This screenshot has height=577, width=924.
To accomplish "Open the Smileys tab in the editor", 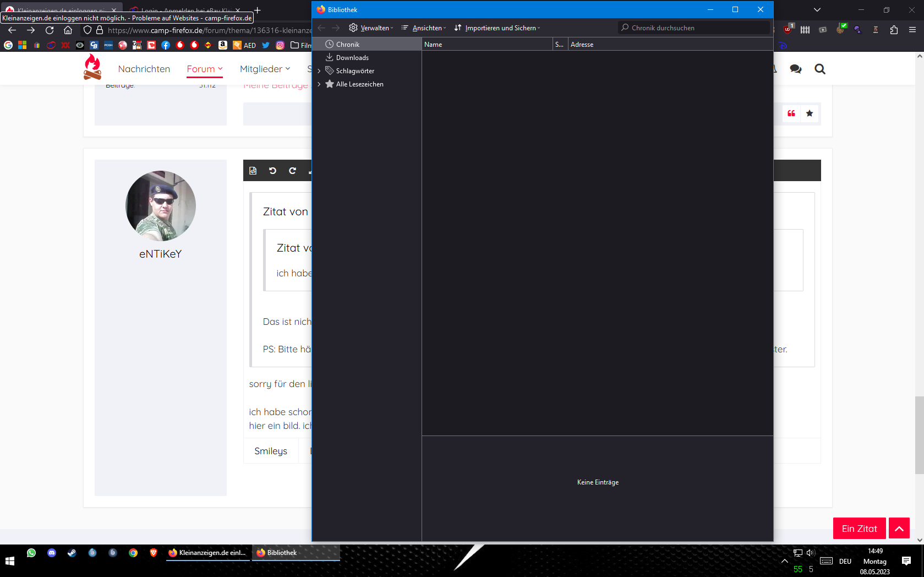I will (x=271, y=451).
